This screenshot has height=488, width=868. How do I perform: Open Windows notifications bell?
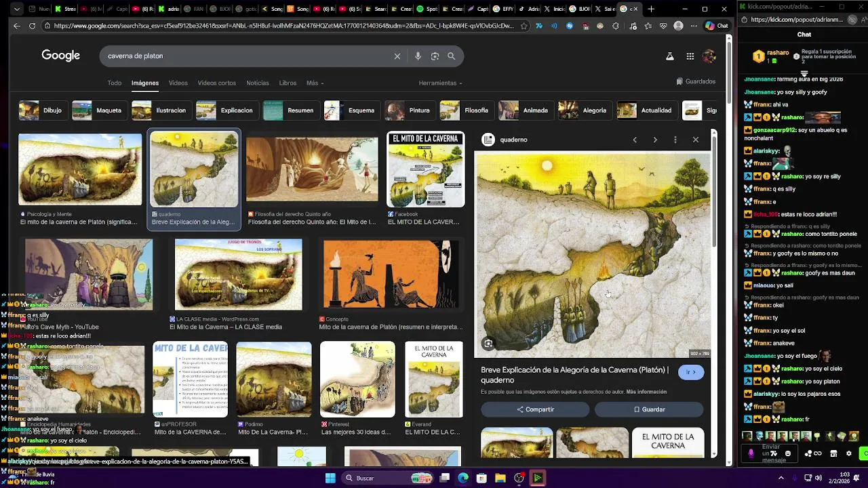[x=857, y=478]
